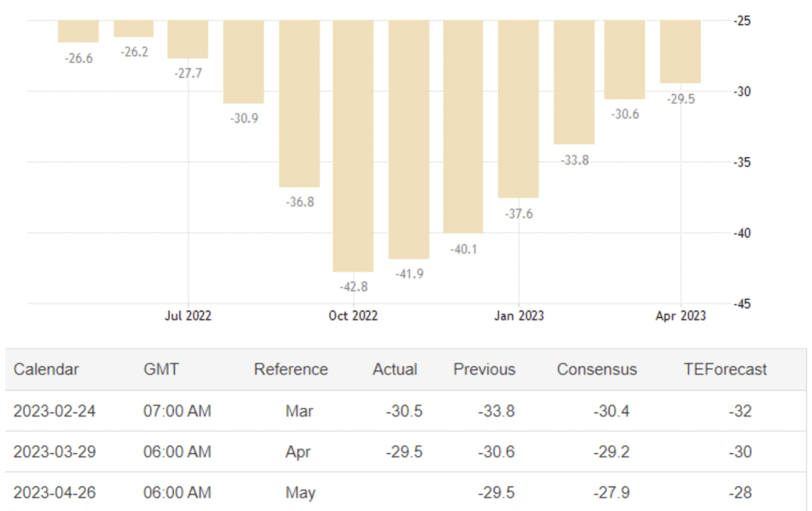This screenshot has height=511, width=812.
Task: Click the Calendar column header
Action: point(46,370)
